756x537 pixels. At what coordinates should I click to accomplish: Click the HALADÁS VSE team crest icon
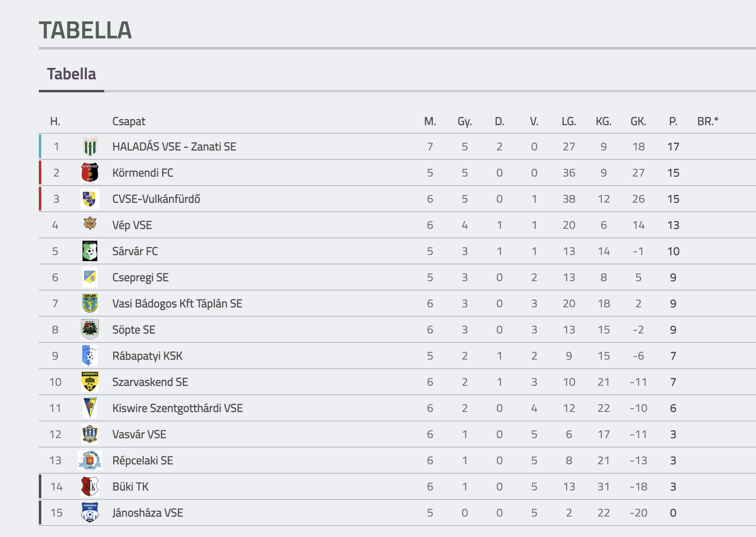[x=90, y=147]
